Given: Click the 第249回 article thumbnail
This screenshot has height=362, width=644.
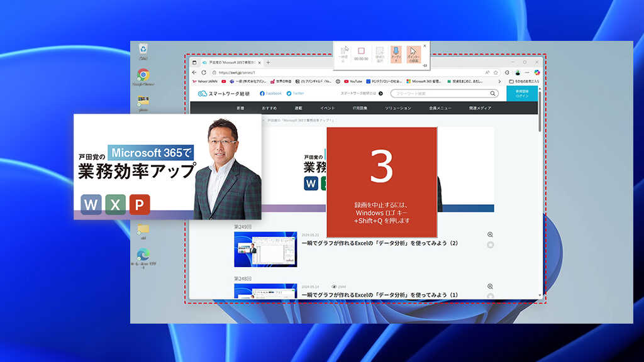Looking at the screenshot, I should (x=265, y=250).
